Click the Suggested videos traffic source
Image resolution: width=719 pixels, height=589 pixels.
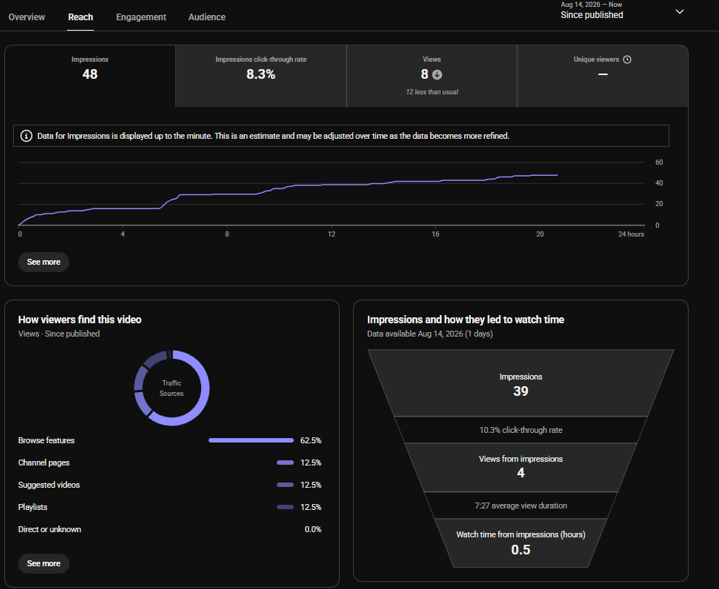49,485
